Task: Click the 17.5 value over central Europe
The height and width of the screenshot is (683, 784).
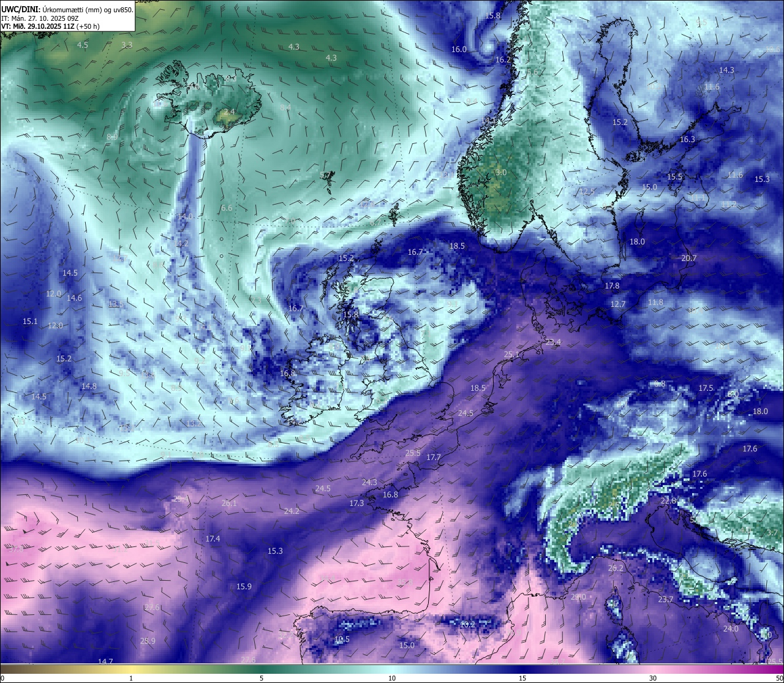Action: coord(706,388)
